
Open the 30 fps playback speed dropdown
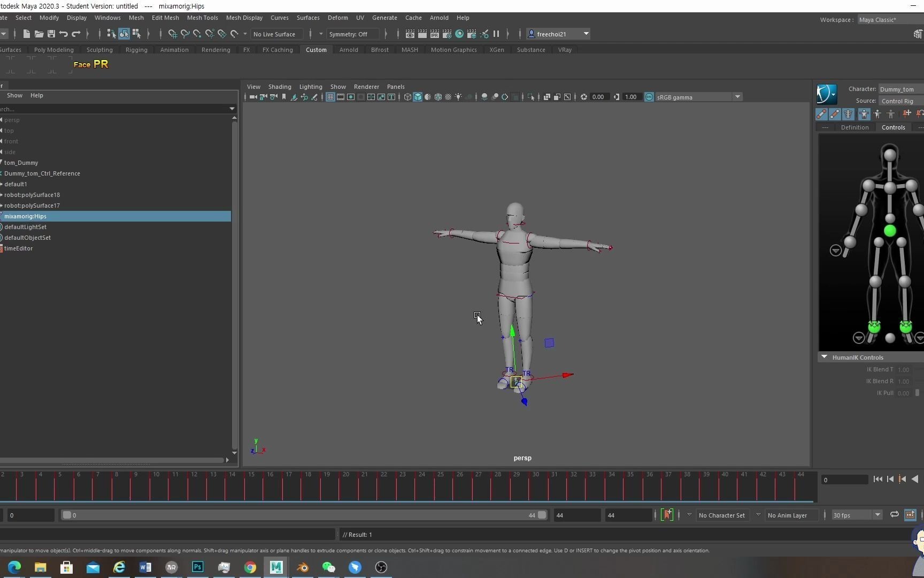click(879, 515)
